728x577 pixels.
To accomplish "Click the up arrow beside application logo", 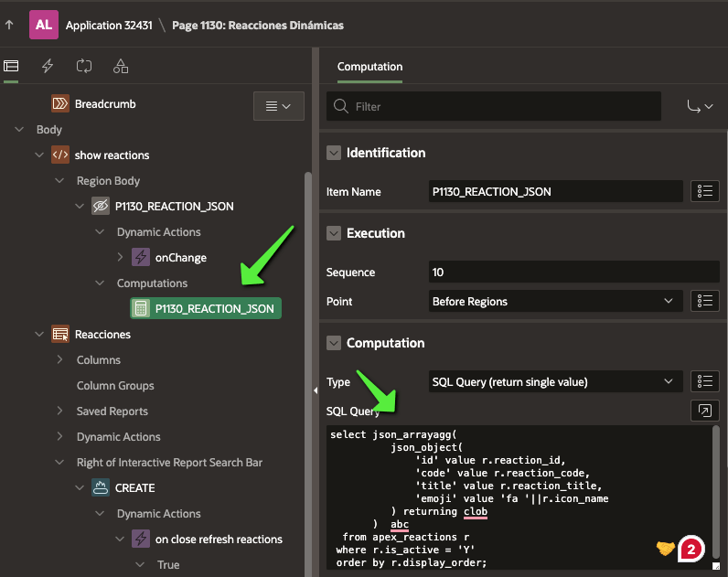I will tap(9, 25).
